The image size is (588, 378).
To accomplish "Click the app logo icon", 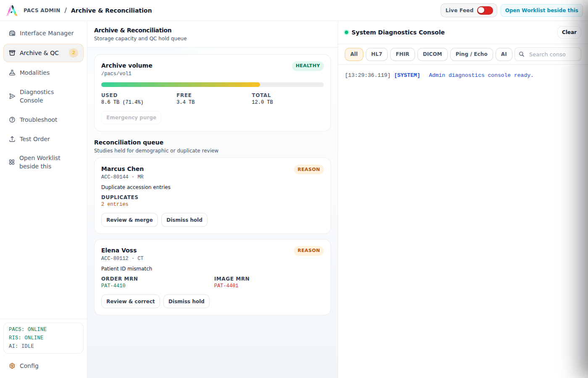I will [x=12, y=10].
